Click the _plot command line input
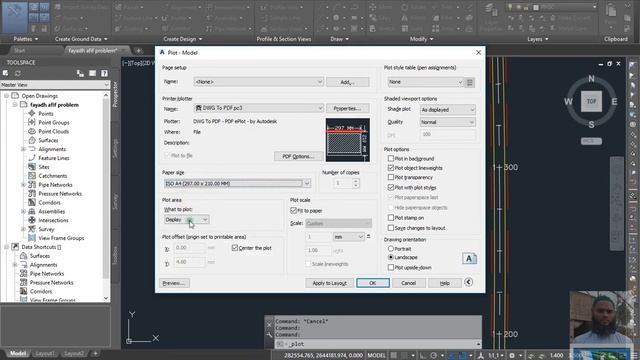 (x=378, y=344)
